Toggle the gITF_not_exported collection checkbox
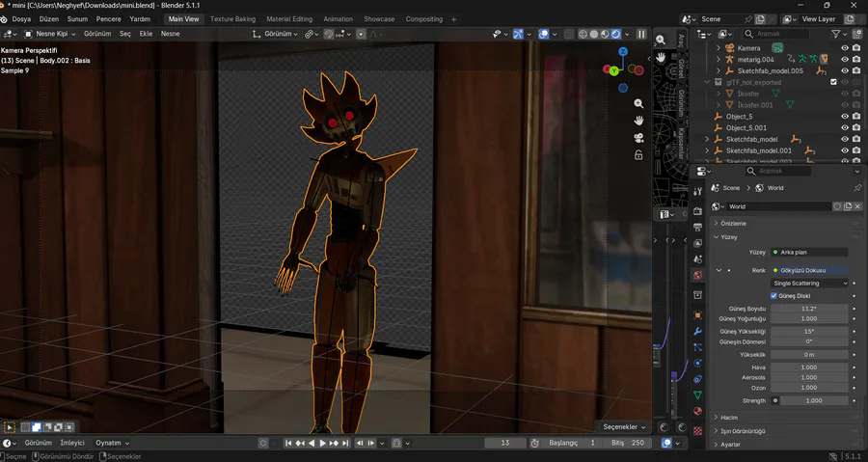The height and width of the screenshot is (462, 868). click(x=833, y=82)
